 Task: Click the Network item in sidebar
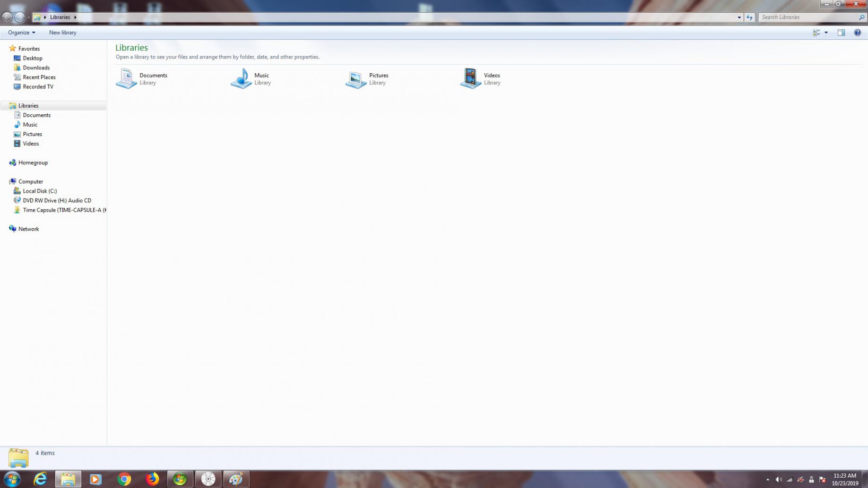(x=28, y=229)
